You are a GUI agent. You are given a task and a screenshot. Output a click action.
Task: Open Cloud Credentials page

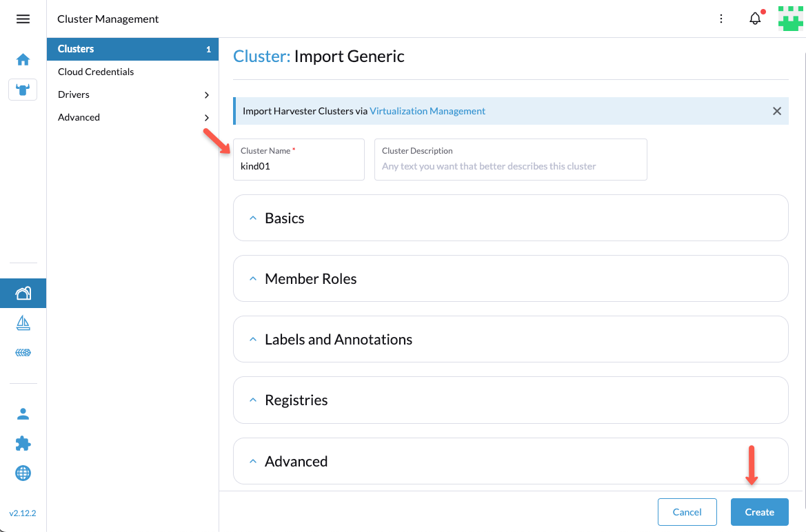[96, 72]
